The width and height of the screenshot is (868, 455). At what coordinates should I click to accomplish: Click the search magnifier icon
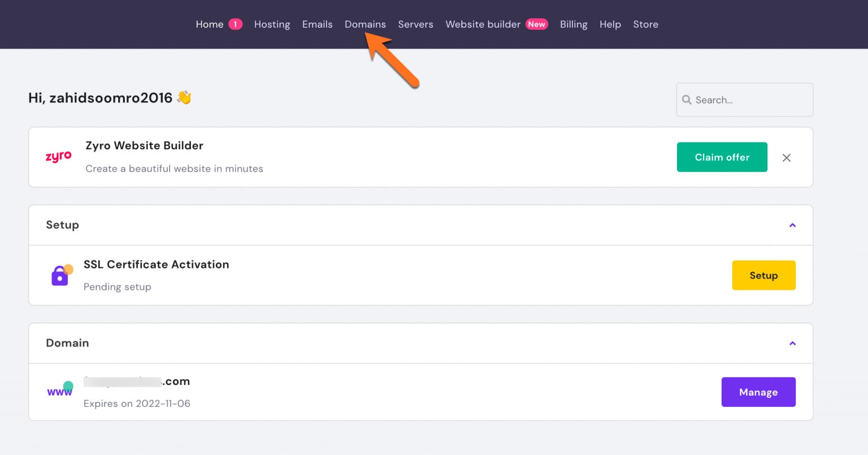point(687,100)
